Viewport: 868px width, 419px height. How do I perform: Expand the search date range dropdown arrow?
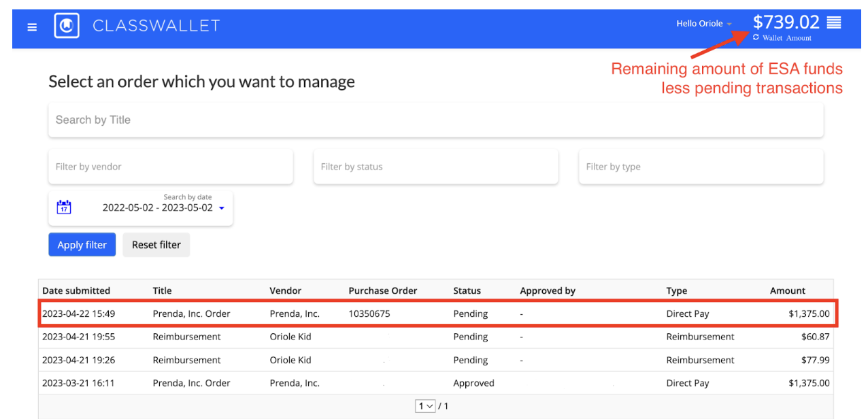click(222, 208)
